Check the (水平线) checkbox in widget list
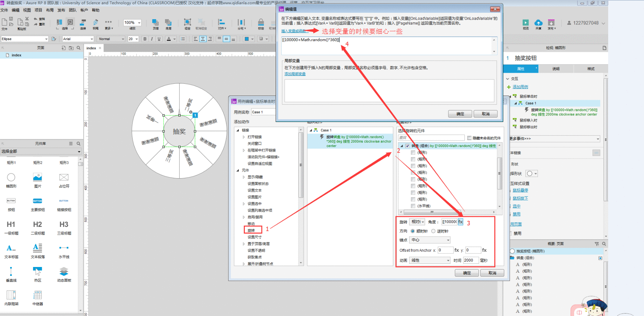The height and width of the screenshot is (316, 644). (413, 206)
